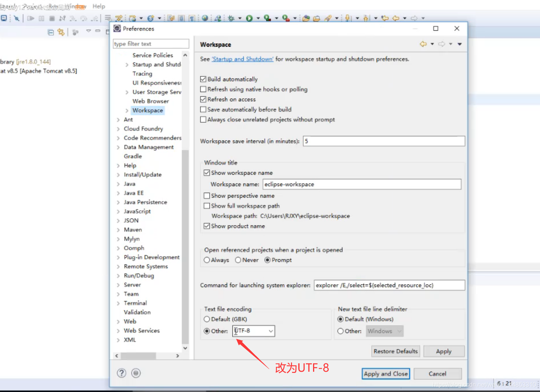Expand the Java preferences tree node
The width and height of the screenshot is (540, 392).
click(118, 184)
